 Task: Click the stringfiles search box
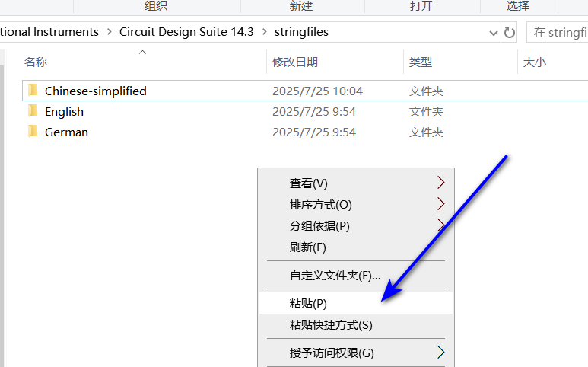559,32
